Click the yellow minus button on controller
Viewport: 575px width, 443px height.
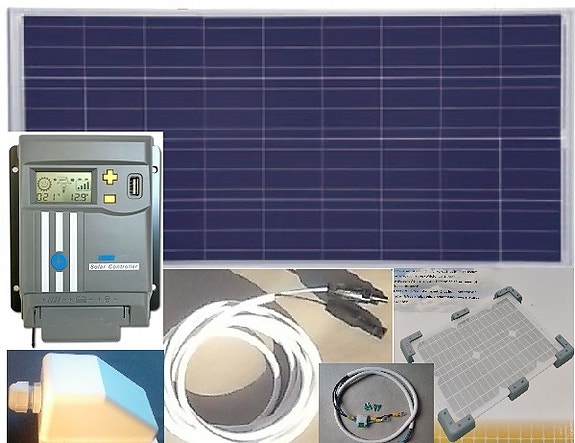pyautogui.click(x=110, y=199)
